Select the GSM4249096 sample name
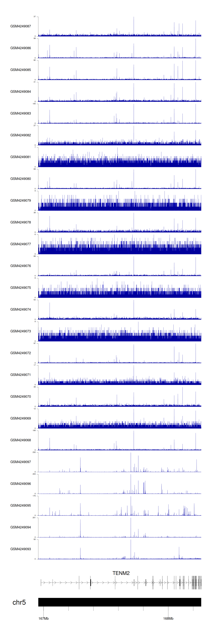 (20, 483)
